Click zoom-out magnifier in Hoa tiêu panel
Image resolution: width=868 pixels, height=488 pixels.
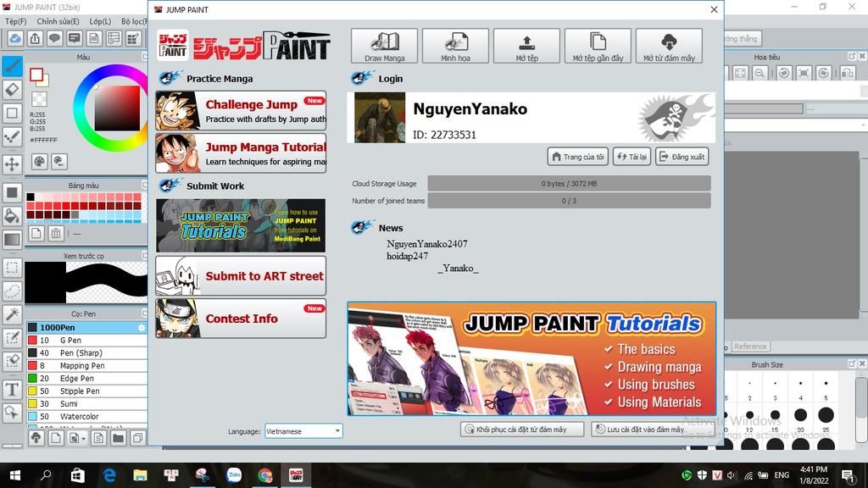coord(760,73)
